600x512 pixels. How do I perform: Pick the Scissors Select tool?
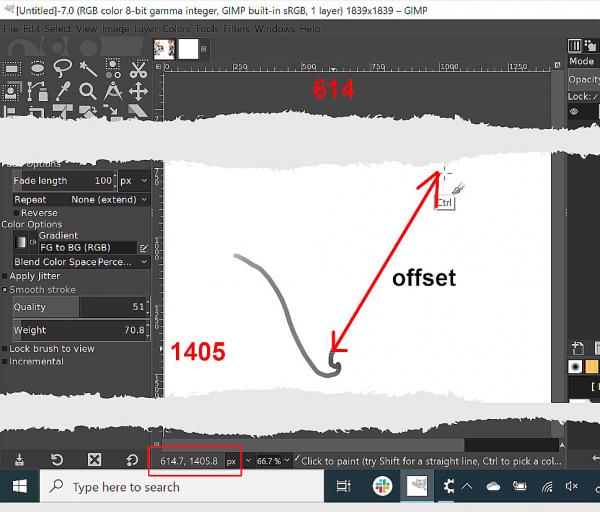click(138, 69)
